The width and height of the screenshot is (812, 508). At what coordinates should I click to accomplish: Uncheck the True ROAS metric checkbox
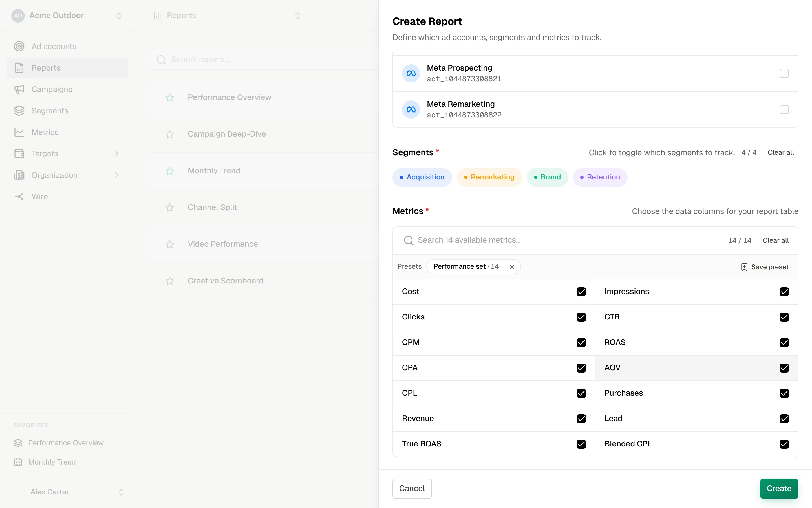point(581,444)
